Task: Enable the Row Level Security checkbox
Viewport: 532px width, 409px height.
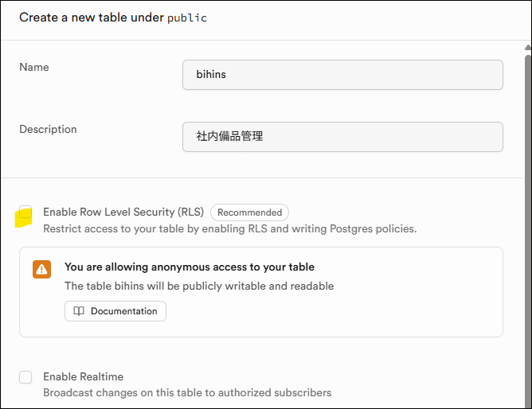Action: (x=25, y=215)
